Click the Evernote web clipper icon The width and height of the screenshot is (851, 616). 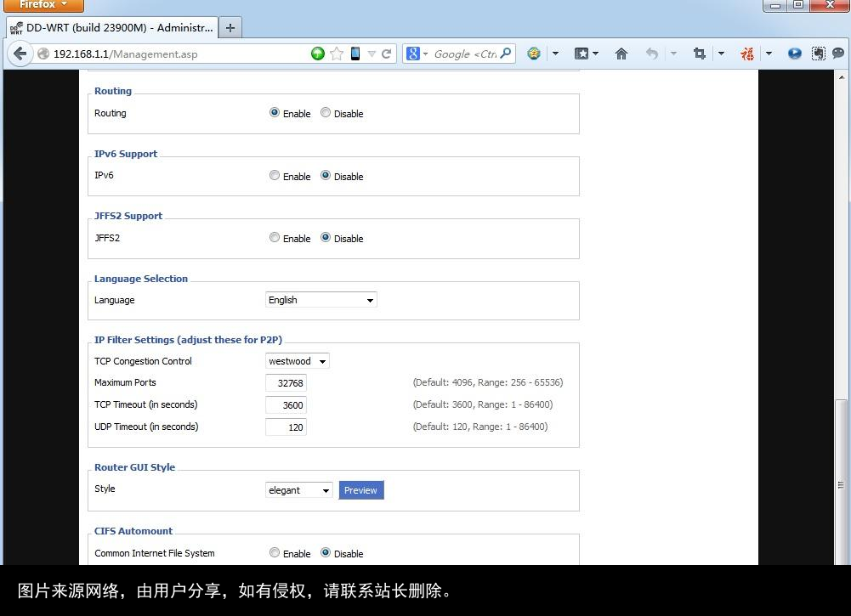818,53
